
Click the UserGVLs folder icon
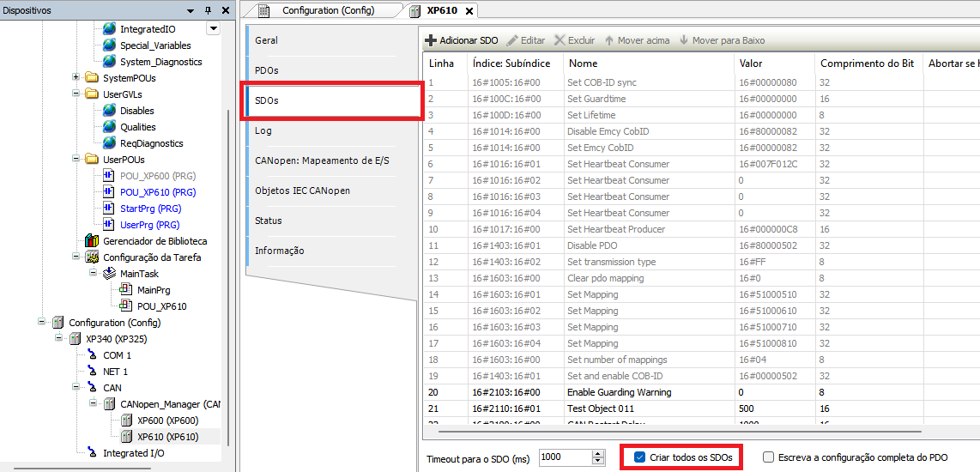(92, 94)
